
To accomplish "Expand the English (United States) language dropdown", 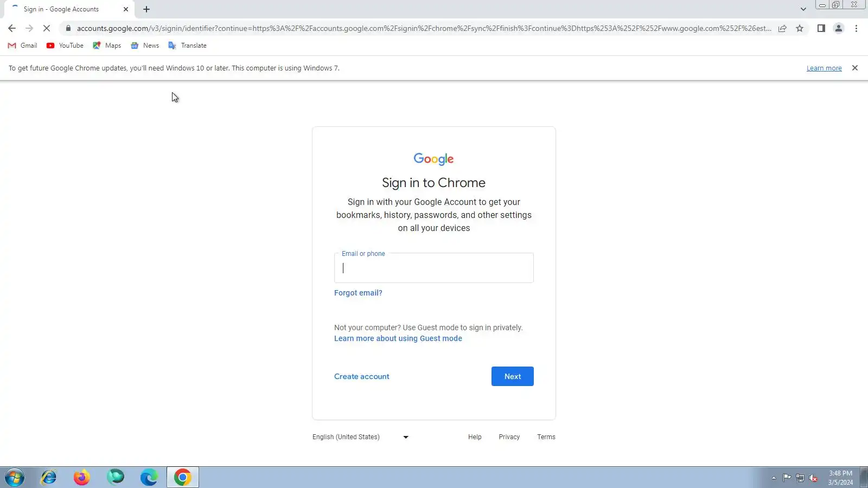I will click(361, 437).
